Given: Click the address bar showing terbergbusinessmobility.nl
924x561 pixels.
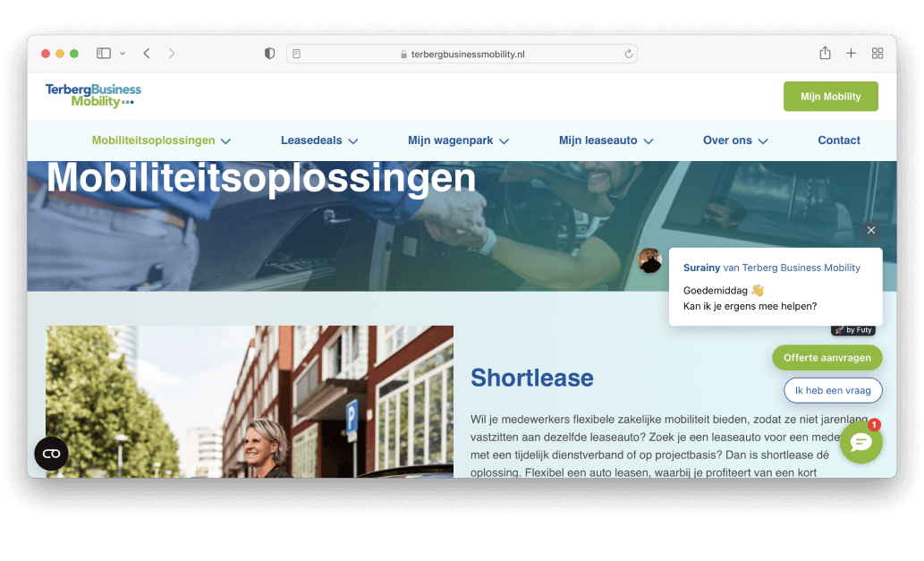Looking at the screenshot, I should point(462,53).
